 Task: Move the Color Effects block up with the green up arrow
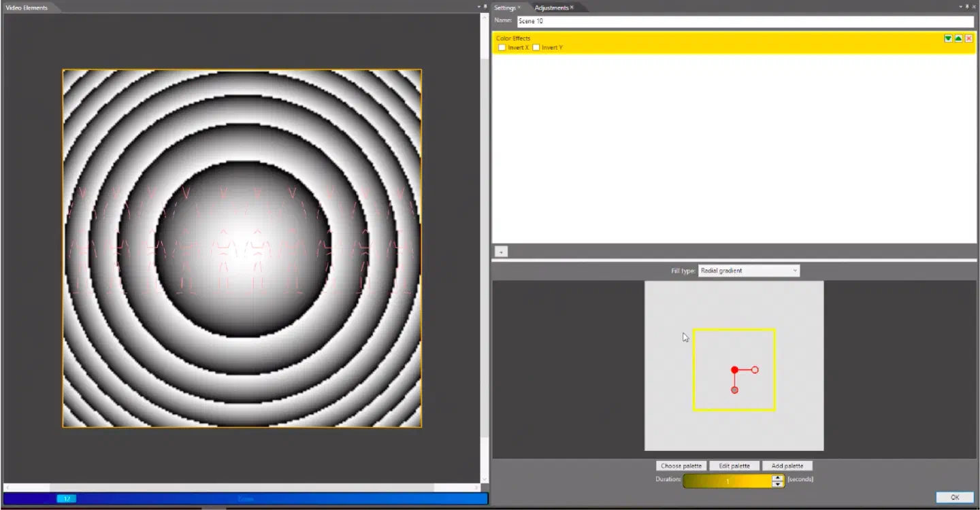pyautogui.click(x=958, y=39)
